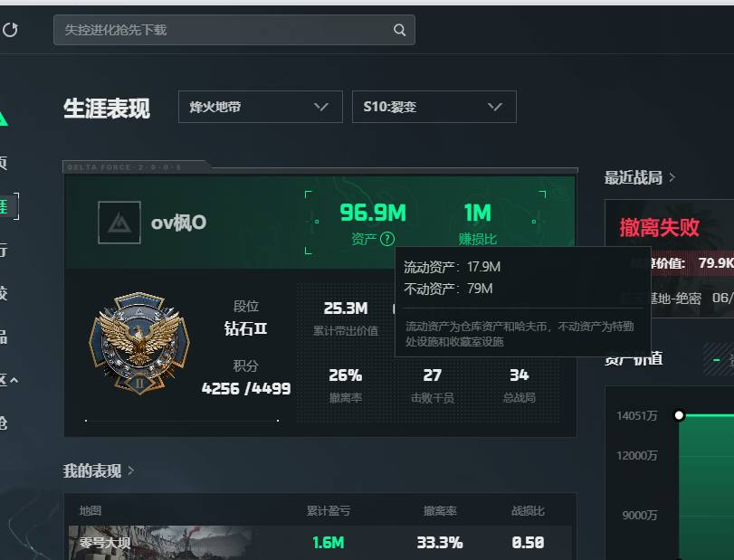
Task: Click the ov枫O player name
Action: [x=178, y=223]
